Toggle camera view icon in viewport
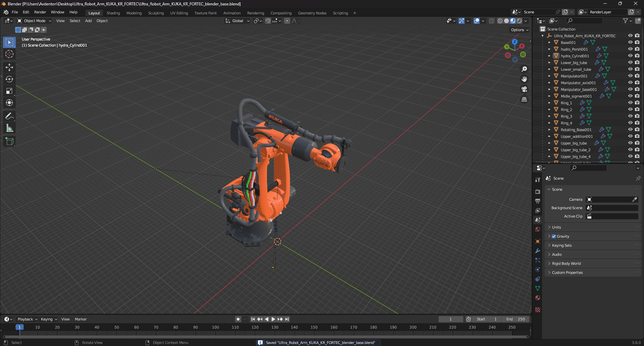Screen dimensions: 644x346 [x=524, y=89]
